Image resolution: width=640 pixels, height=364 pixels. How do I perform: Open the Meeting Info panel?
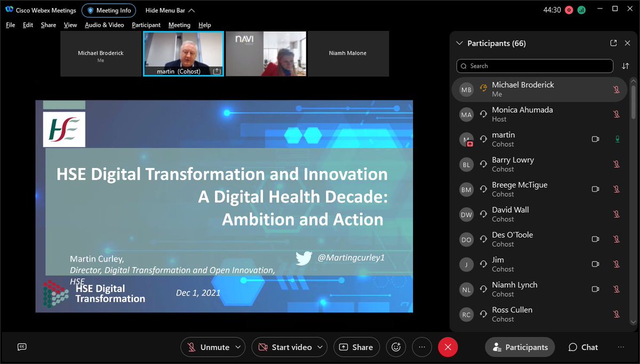click(109, 10)
